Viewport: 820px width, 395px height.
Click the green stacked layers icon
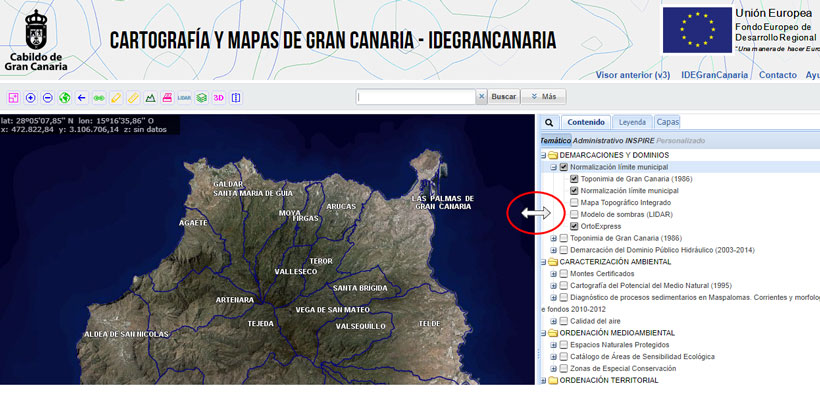point(201,97)
